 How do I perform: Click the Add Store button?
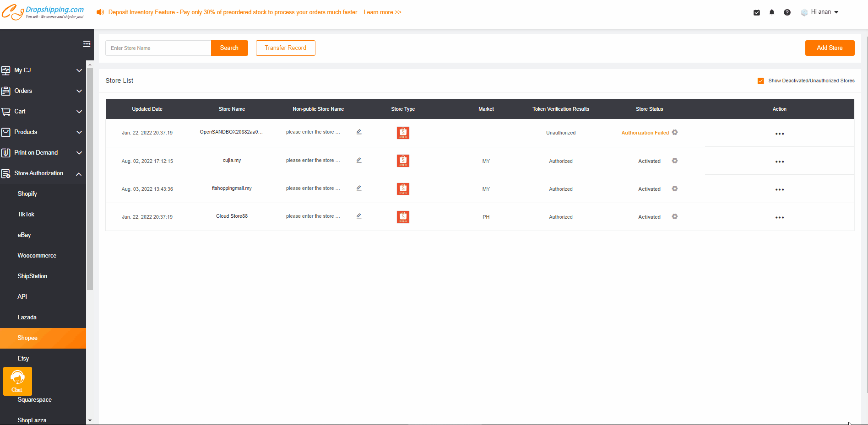(x=830, y=48)
